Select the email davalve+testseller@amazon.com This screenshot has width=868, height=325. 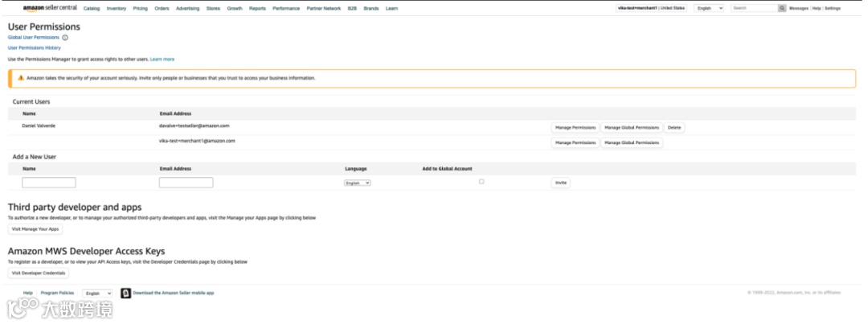click(194, 125)
